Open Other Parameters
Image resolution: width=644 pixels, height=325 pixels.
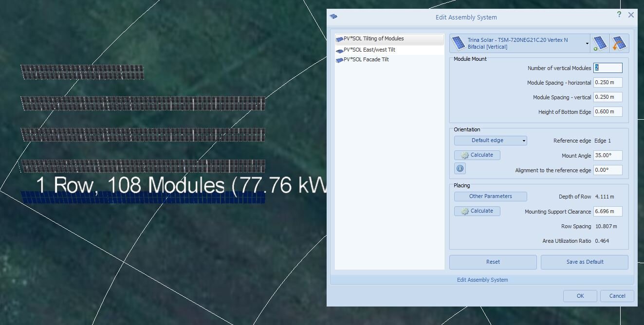(490, 197)
